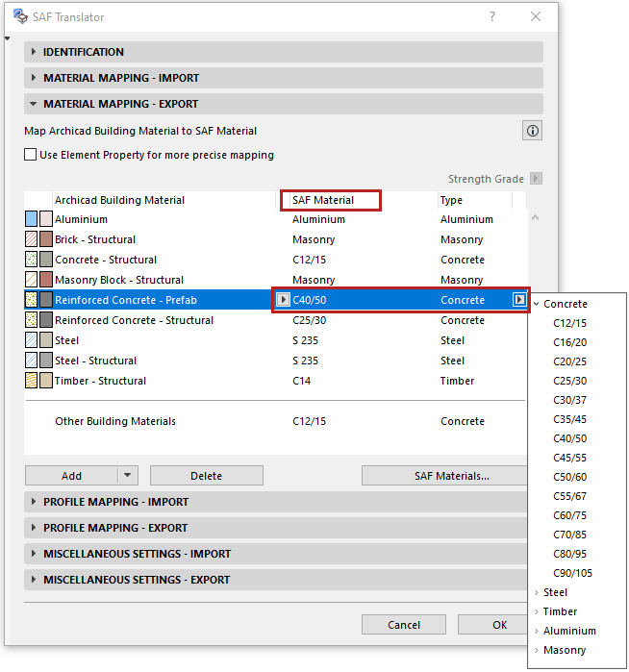629x672 pixels.
Task: Expand the Masonry group in popup
Action: pyautogui.click(x=537, y=651)
